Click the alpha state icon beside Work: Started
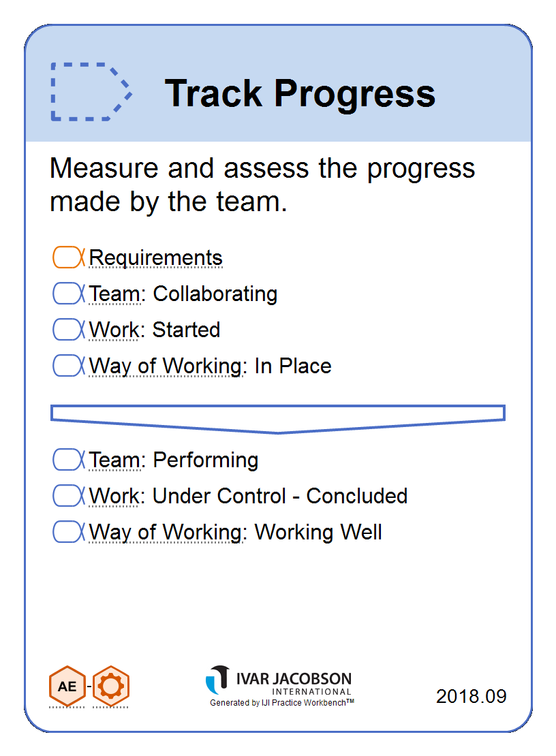 [x=69, y=330]
